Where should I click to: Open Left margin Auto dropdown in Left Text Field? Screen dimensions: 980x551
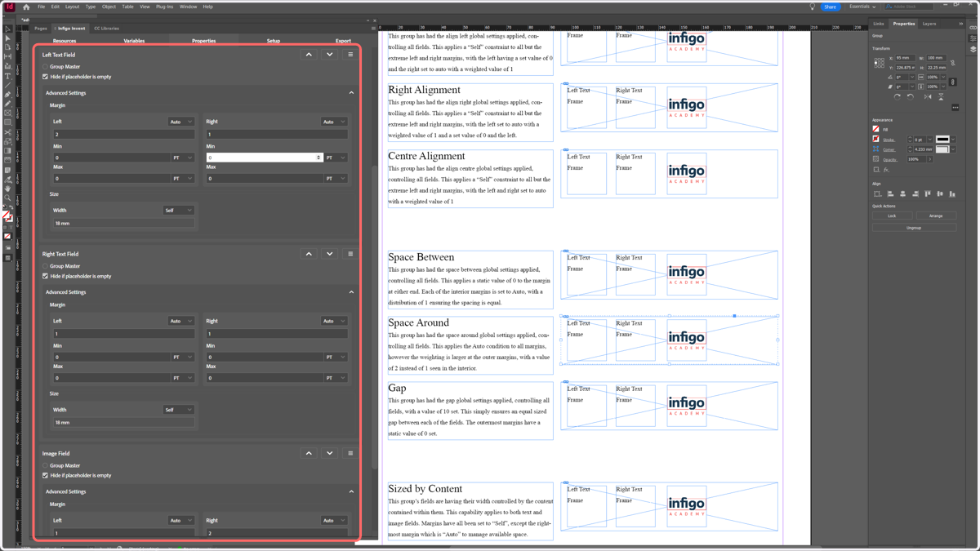point(180,122)
